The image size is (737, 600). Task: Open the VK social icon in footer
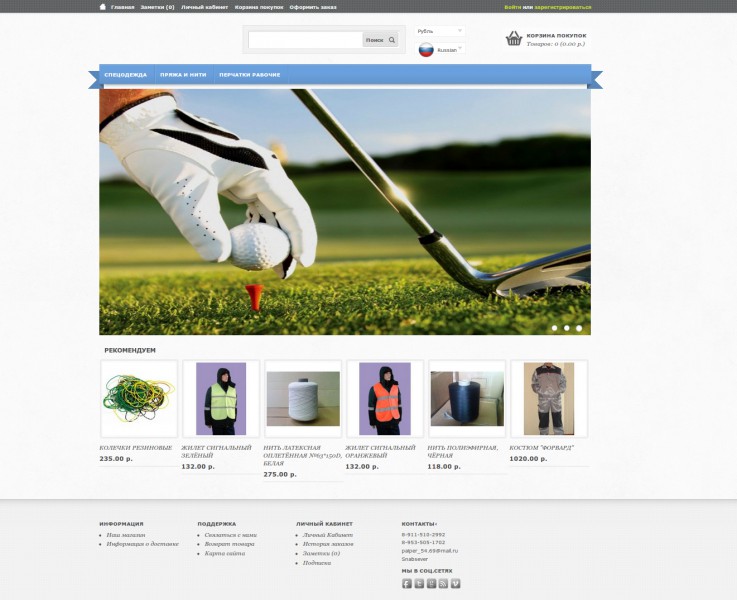tap(455, 583)
